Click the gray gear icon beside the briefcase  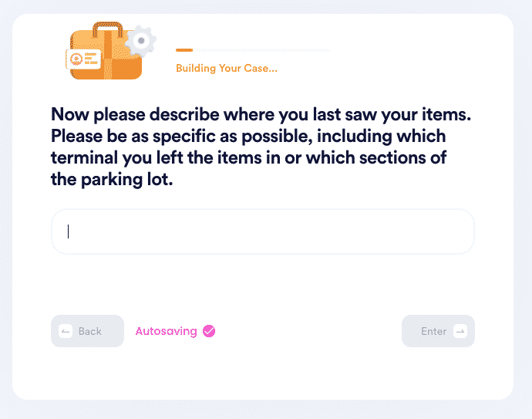coord(141,41)
